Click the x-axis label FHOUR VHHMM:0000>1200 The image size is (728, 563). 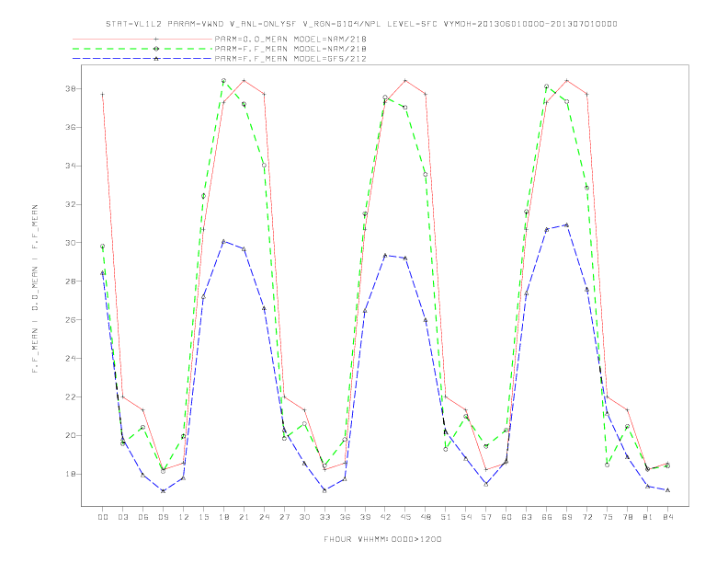coord(382,539)
